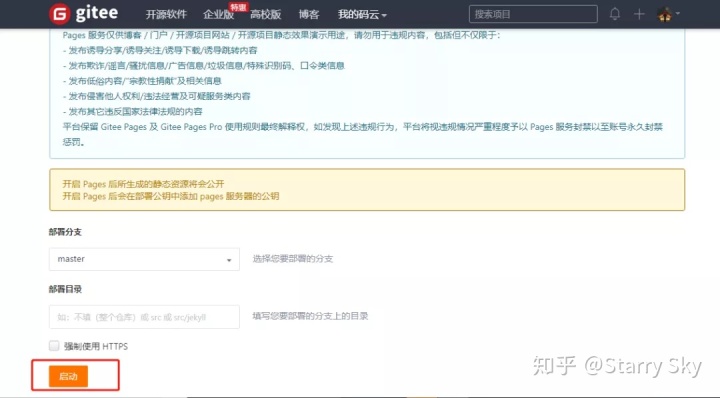Click the 发布诱导分享 rule line
Screen dimensions: 720x398
[x=160, y=50]
